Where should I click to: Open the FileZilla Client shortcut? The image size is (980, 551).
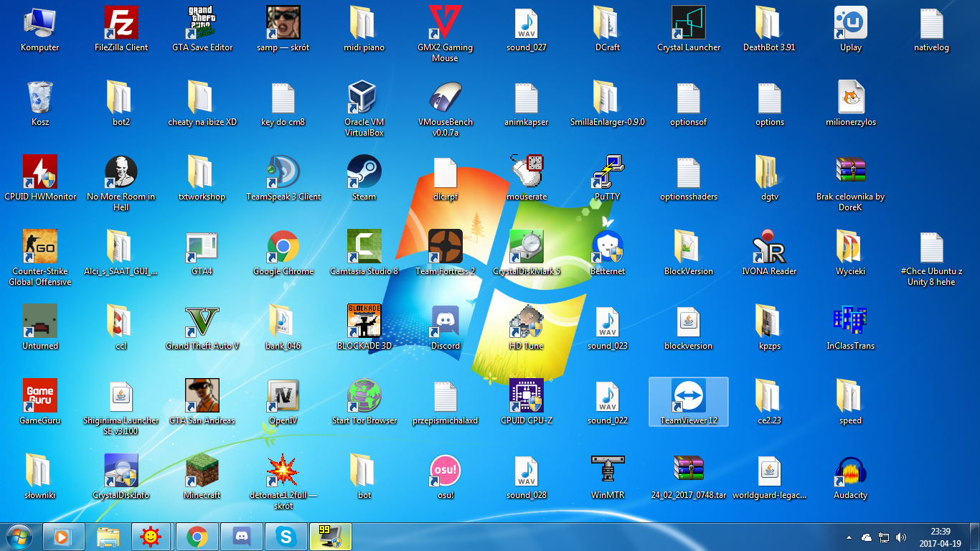point(121,23)
